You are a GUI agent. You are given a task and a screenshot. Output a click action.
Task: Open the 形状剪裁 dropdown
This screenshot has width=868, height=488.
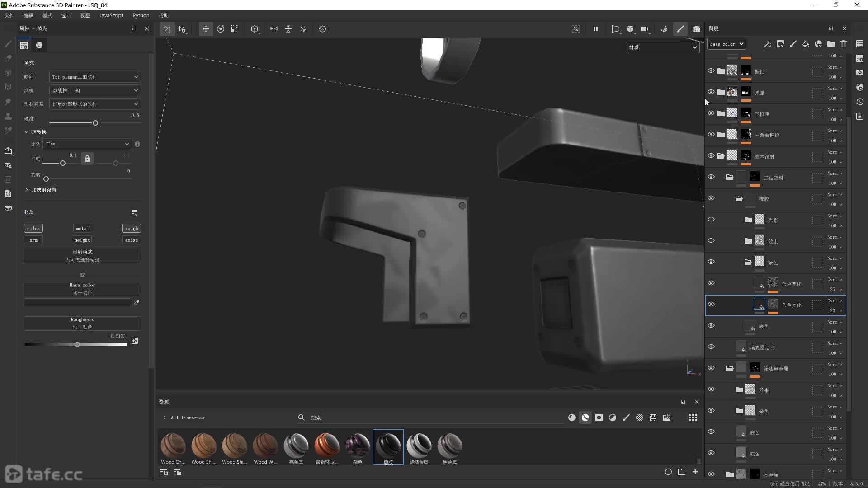[95, 104]
